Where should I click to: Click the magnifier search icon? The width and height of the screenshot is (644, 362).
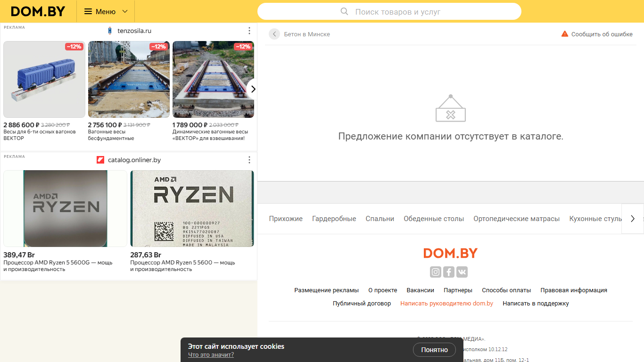point(345,12)
